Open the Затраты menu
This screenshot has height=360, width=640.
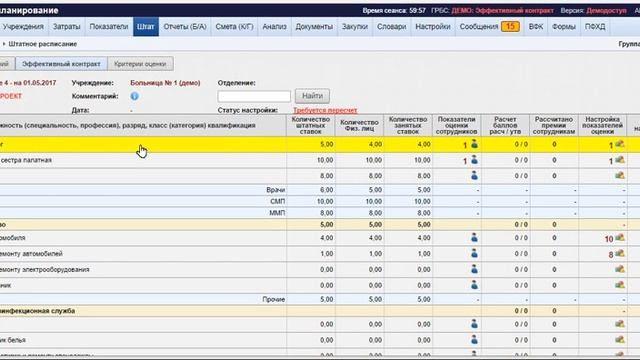[x=67, y=27]
